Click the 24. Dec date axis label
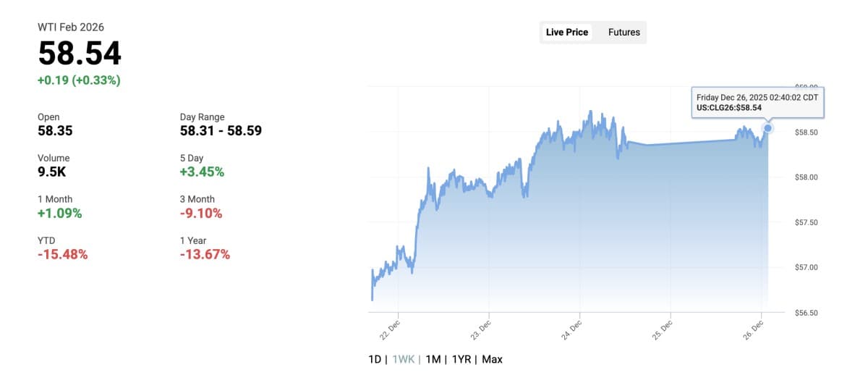868x383 pixels. (x=571, y=329)
